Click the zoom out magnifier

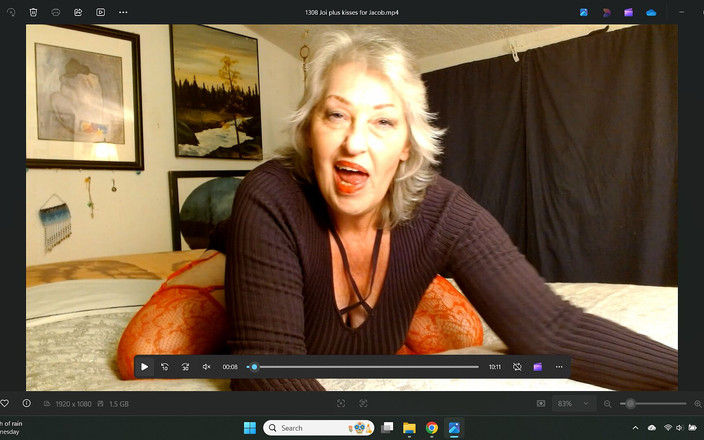coord(607,403)
